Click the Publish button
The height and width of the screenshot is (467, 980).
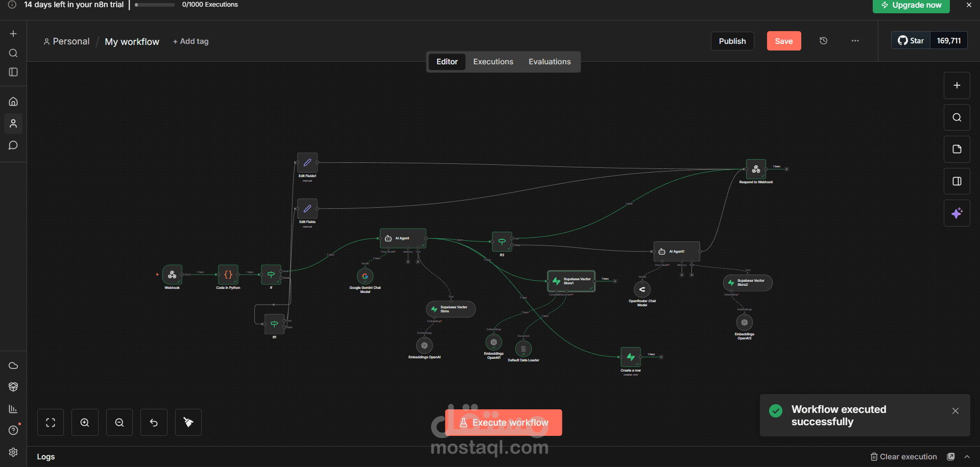(732, 41)
